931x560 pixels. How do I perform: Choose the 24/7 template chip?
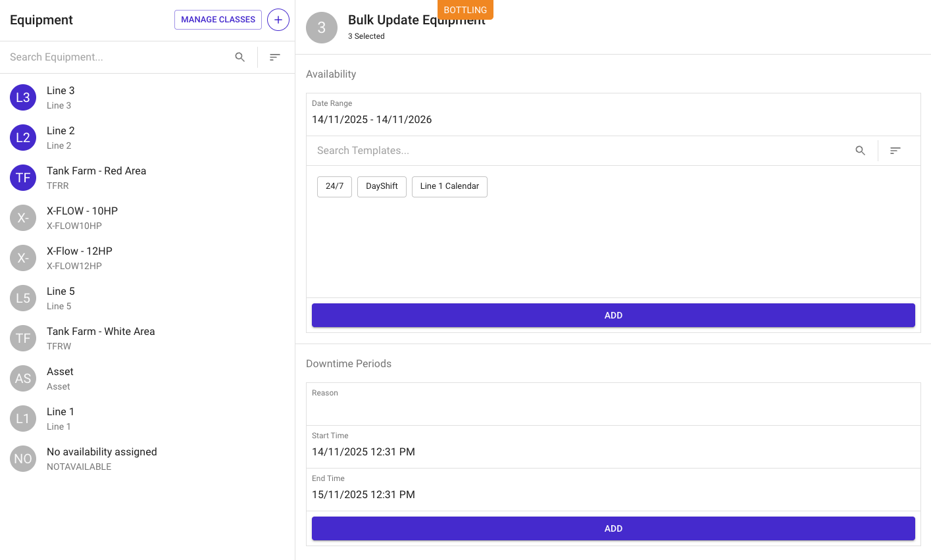point(334,186)
